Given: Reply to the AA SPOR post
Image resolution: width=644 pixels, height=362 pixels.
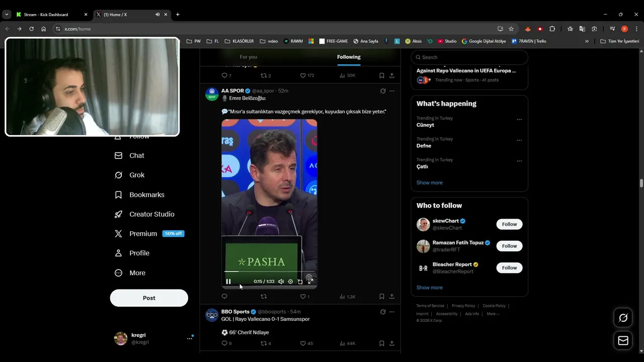Looking at the screenshot, I should coord(224,297).
